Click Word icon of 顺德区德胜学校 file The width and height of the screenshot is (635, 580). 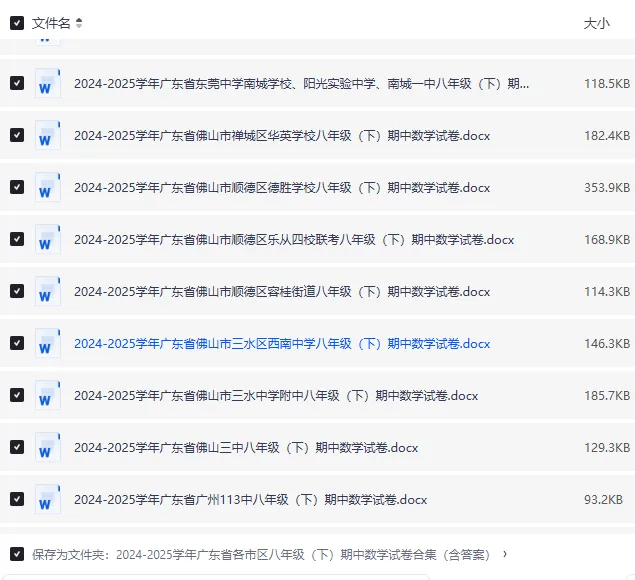click(x=48, y=187)
